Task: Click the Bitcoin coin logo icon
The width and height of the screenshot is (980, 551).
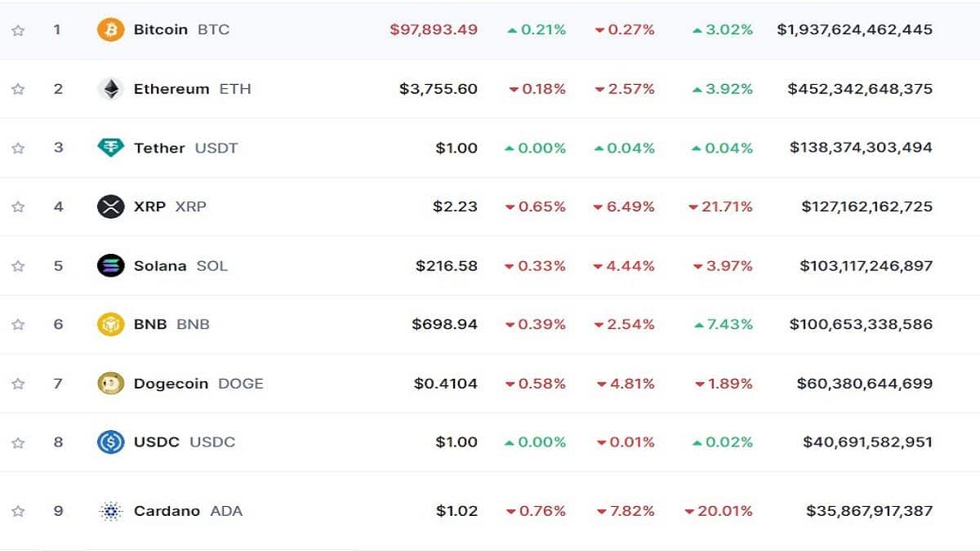Action: (x=110, y=30)
